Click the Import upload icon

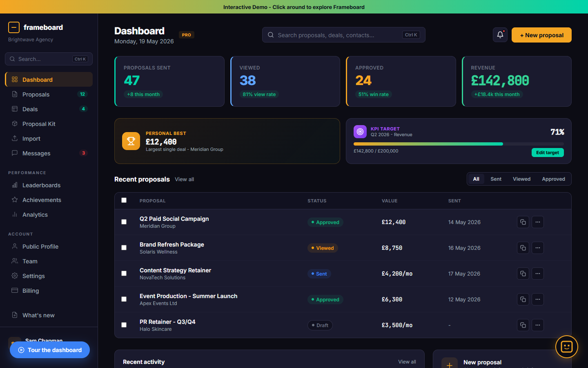click(x=15, y=138)
